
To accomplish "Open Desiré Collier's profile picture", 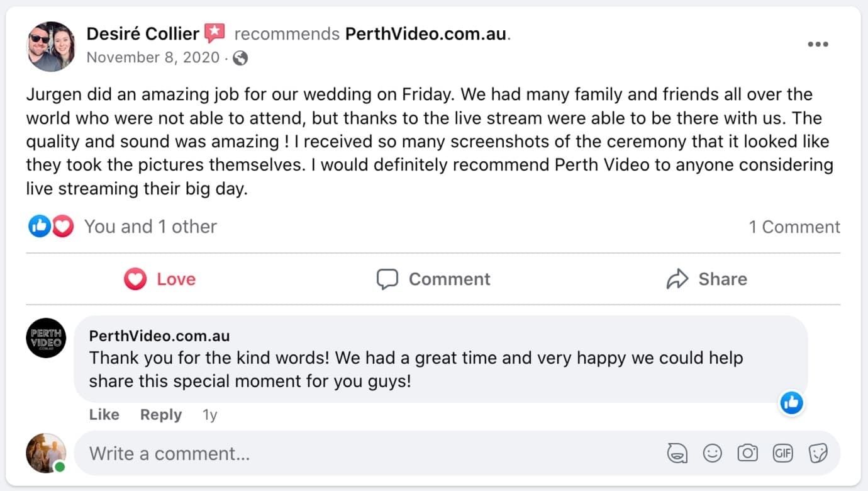I will pos(51,46).
